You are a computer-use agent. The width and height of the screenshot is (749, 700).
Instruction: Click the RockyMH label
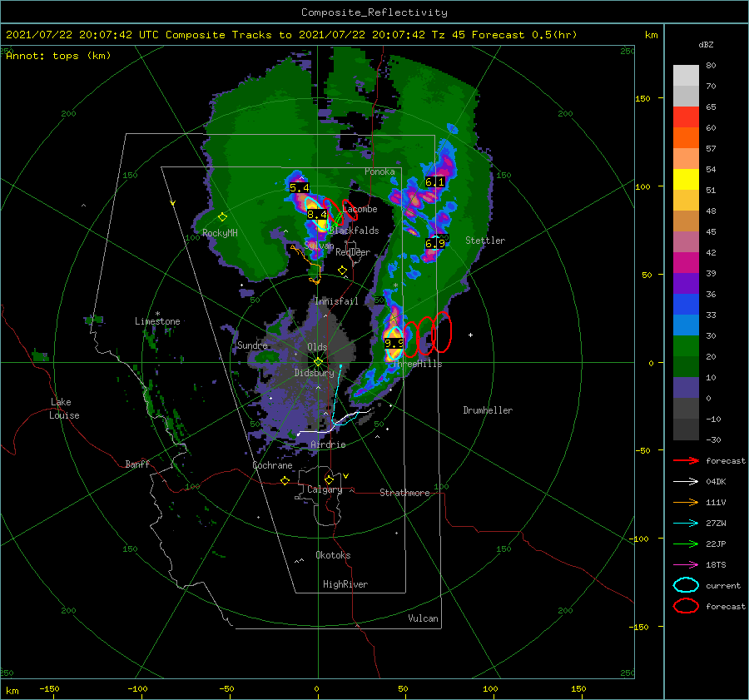(220, 233)
